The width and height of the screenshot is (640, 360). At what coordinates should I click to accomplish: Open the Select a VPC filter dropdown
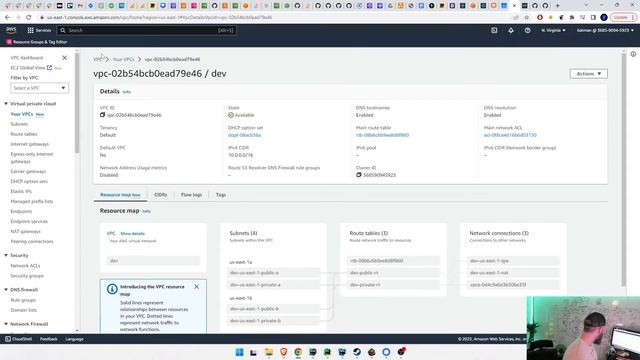point(39,88)
